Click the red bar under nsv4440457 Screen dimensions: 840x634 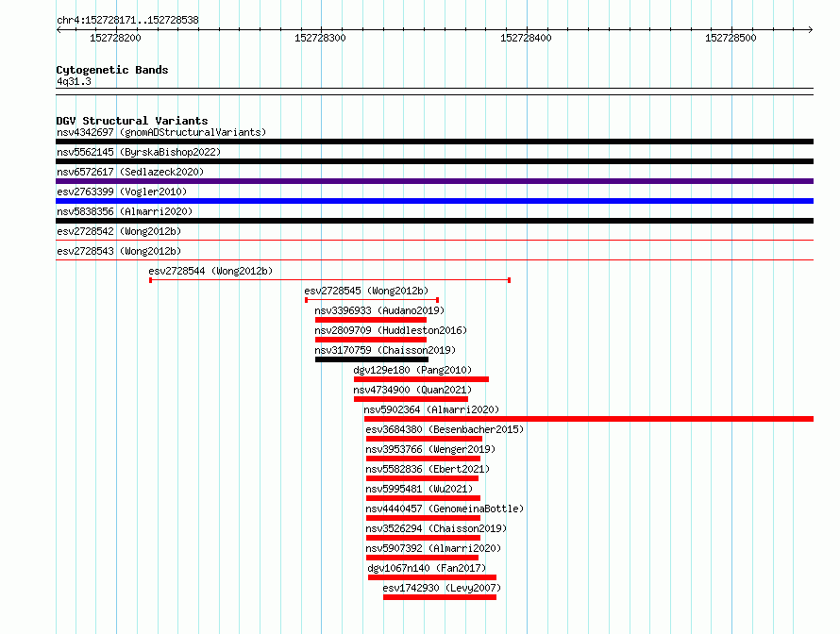pos(423,518)
